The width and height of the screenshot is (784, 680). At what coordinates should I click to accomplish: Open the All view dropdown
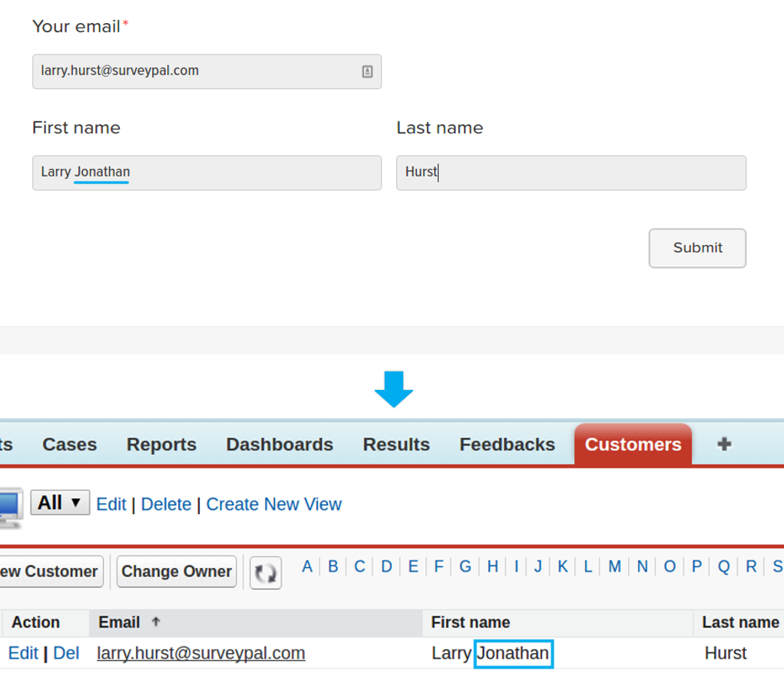60,503
